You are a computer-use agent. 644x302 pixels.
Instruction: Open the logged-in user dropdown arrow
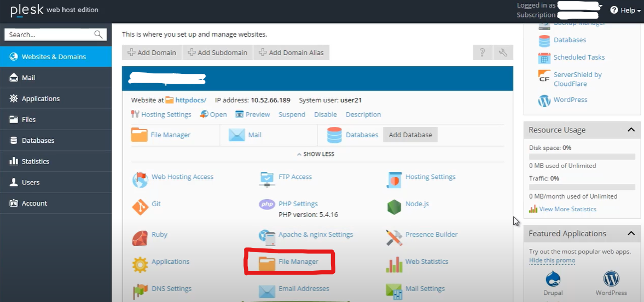601,6
